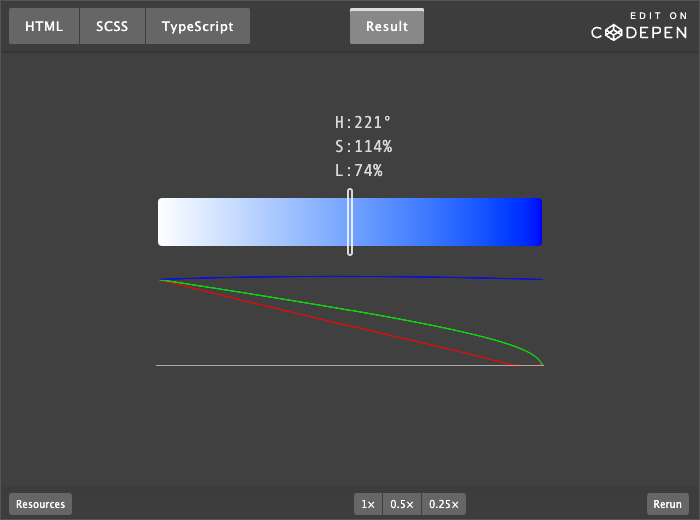700x520 pixels.
Task: Click the Rerun button
Action: coord(667,504)
